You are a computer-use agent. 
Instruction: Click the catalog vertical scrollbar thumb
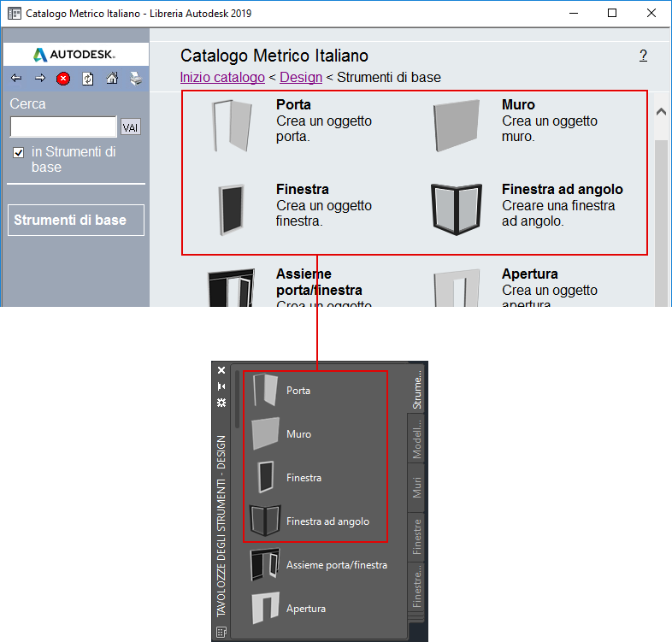[661, 223]
